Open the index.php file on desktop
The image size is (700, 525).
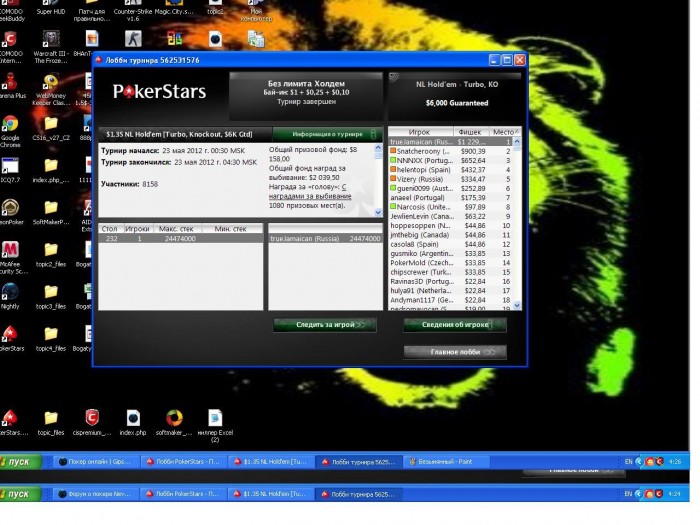[x=133, y=422]
